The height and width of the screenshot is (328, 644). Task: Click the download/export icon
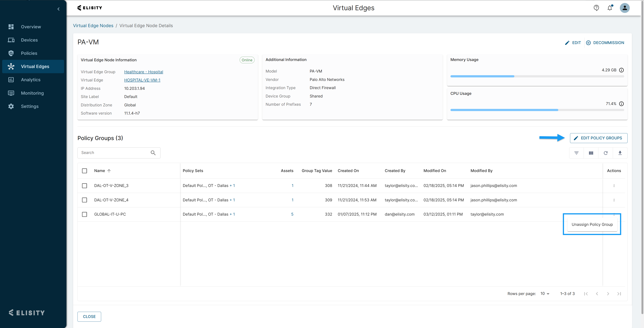click(620, 153)
